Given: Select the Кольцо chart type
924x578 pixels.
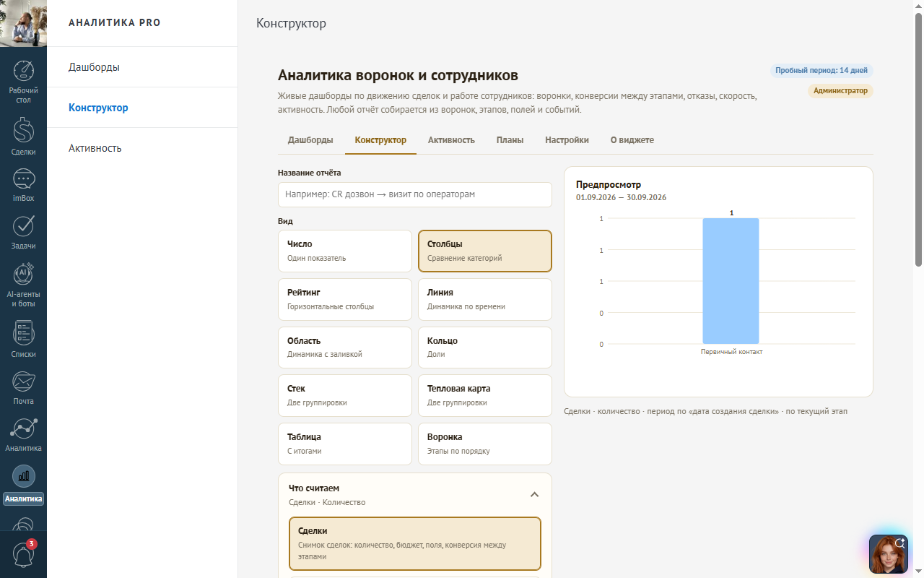Looking at the screenshot, I should (x=485, y=348).
